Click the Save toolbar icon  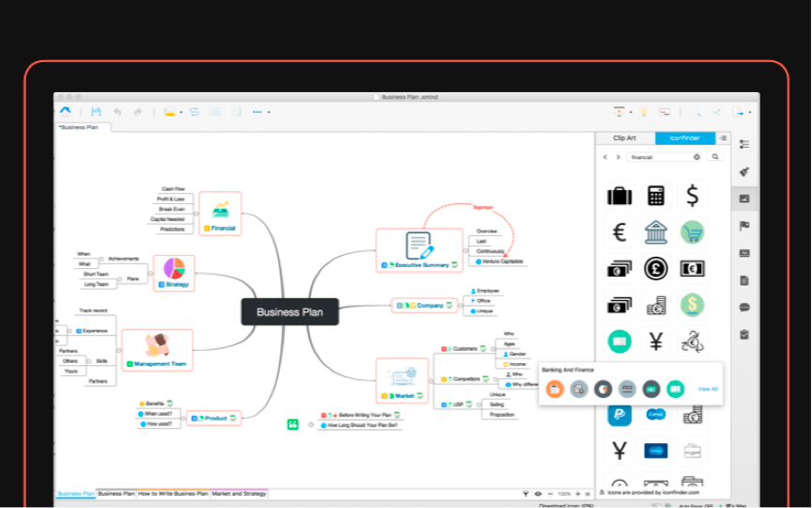coord(96,112)
